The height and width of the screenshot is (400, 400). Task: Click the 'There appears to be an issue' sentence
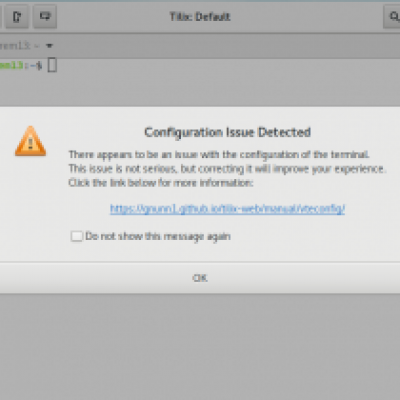click(x=219, y=155)
